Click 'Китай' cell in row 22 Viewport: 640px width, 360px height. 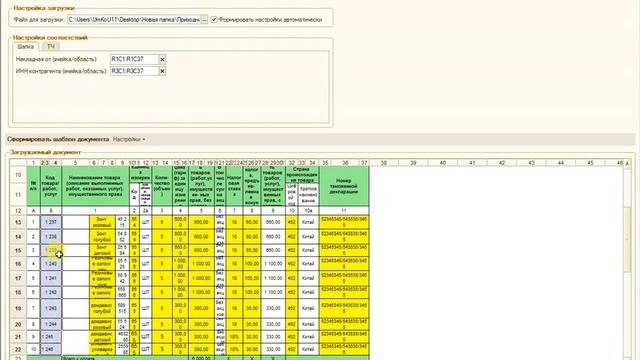[308, 349]
